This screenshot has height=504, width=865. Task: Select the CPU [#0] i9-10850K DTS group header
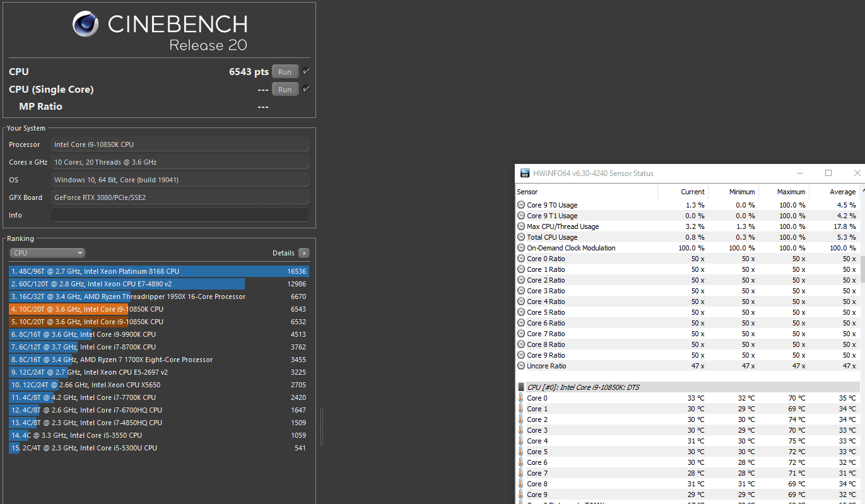(x=687, y=387)
